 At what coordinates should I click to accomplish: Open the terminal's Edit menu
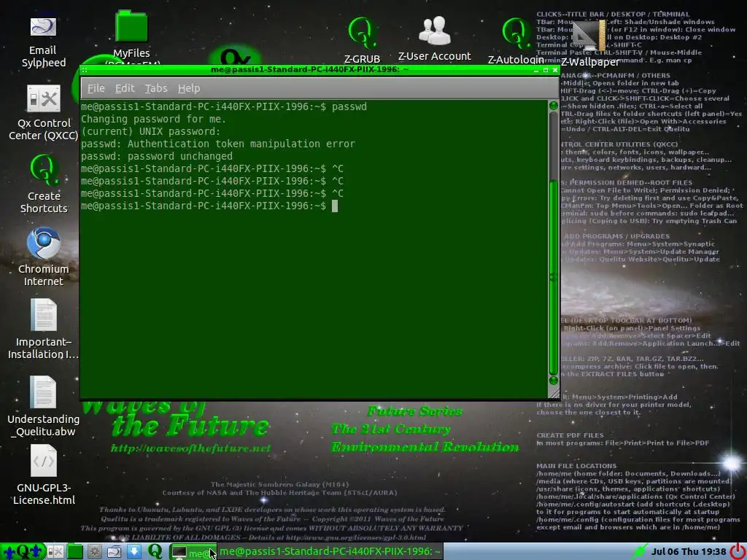point(125,88)
